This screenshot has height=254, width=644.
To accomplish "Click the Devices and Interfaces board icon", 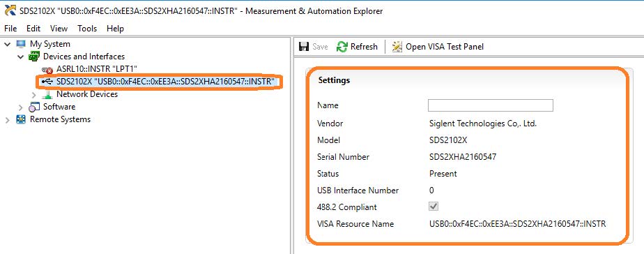I will pos(33,57).
